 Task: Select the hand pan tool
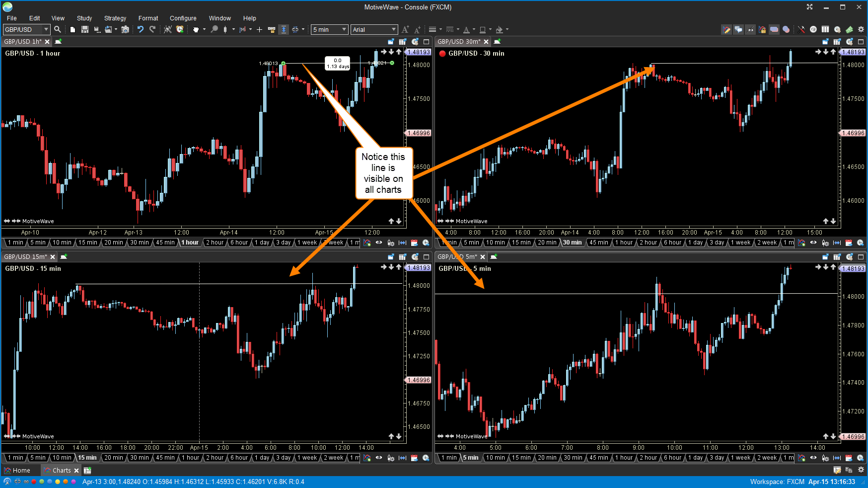196,29
